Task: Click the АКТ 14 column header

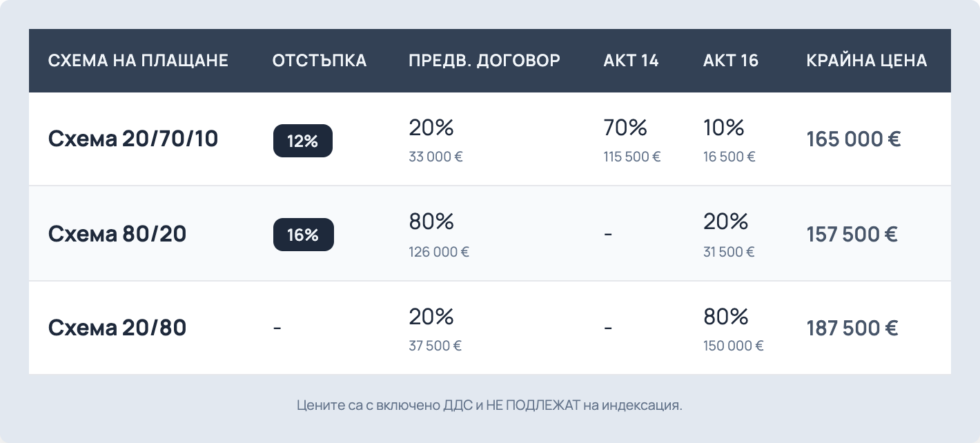Action: pyautogui.click(x=631, y=61)
